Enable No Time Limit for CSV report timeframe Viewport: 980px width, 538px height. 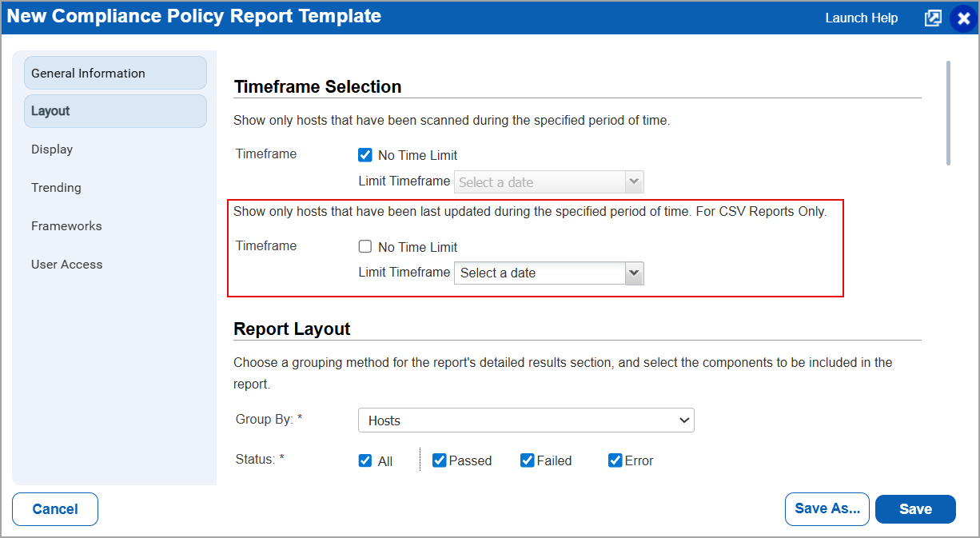coord(365,246)
